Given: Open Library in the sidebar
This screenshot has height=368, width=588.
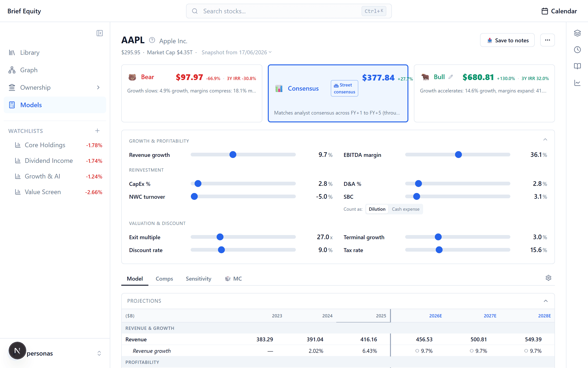Looking at the screenshot, I should pyautogui.click(x=55, y=53).
